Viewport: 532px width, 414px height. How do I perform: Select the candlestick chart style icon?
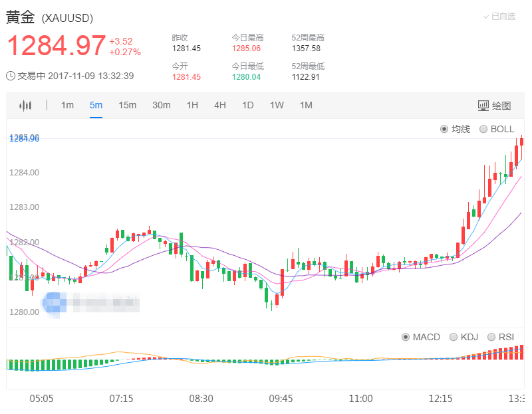point(25,105)
